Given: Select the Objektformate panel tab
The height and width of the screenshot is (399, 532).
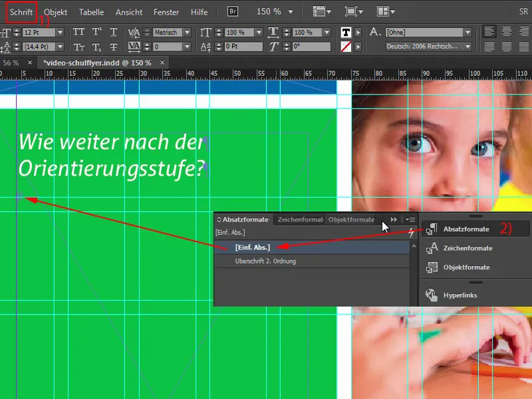Looking at the screenshot, I should point(351,219).
